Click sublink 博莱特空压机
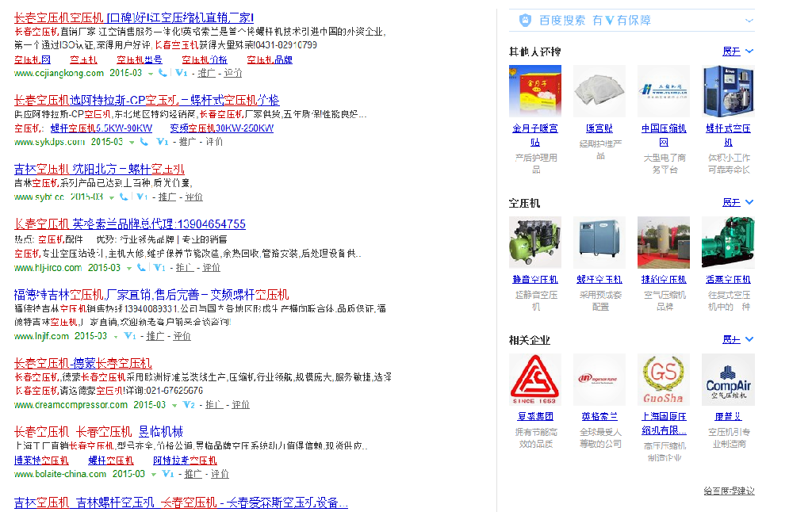 (x=41, y=460)
